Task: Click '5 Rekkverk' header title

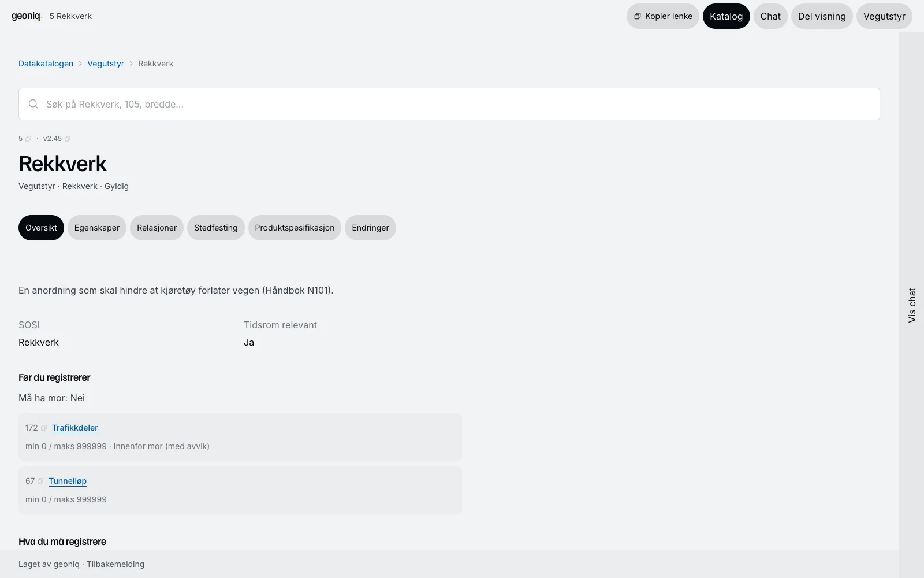Action: pos(70,16)
